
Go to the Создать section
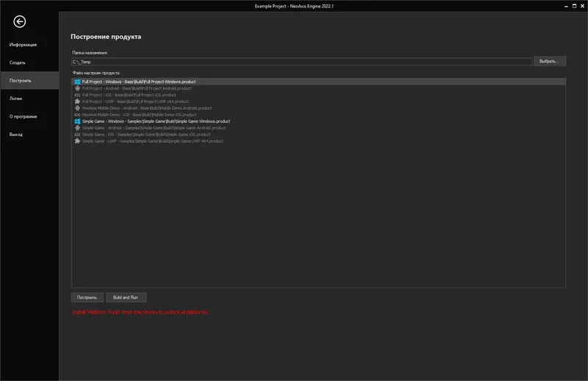point(18,63)
